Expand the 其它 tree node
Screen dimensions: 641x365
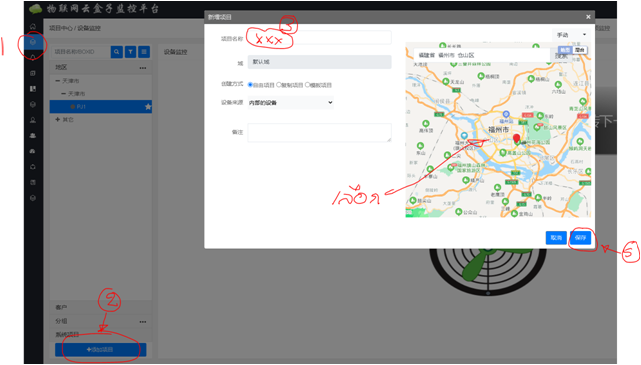(x=58, y=119)
